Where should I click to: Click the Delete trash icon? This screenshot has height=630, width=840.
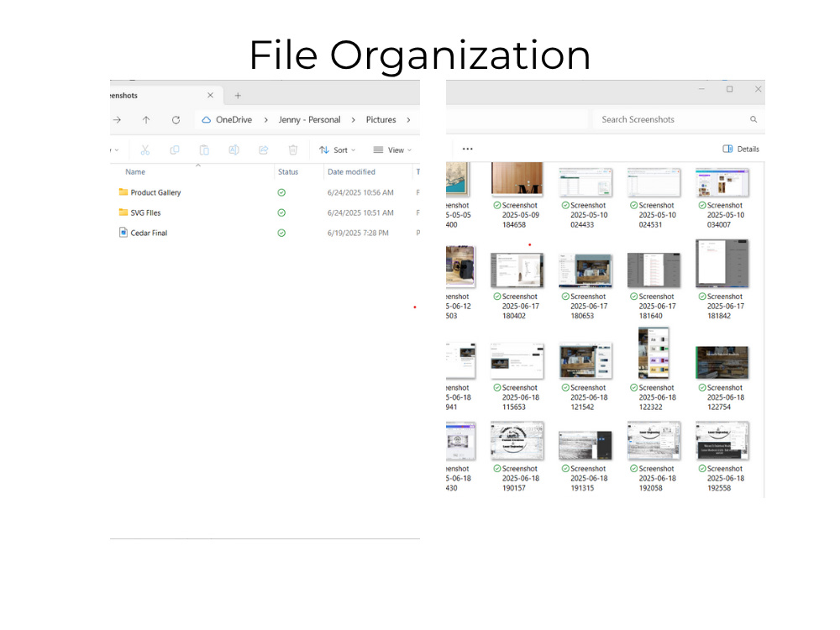pyautogui.click(x=293, y=150)
